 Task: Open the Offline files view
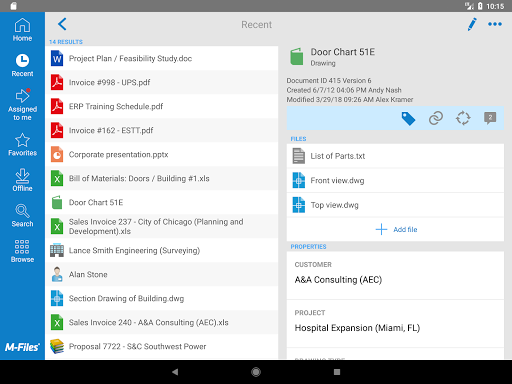22,180
